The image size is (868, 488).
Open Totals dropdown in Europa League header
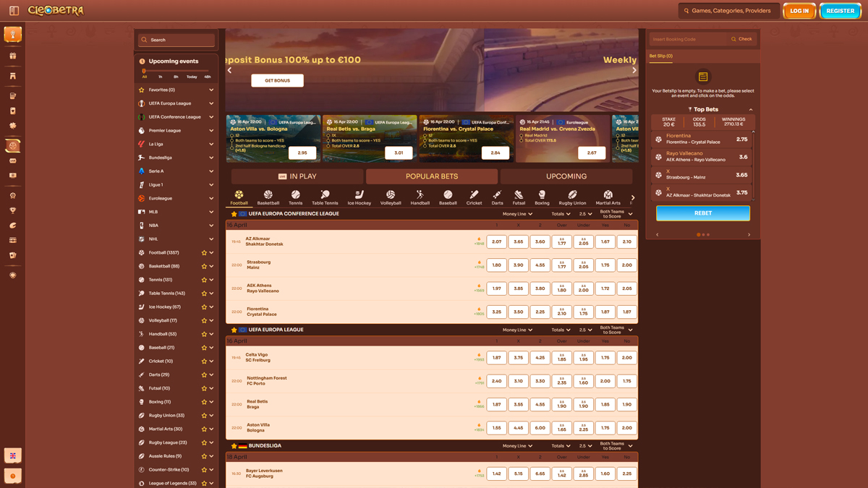pos(561,330)
